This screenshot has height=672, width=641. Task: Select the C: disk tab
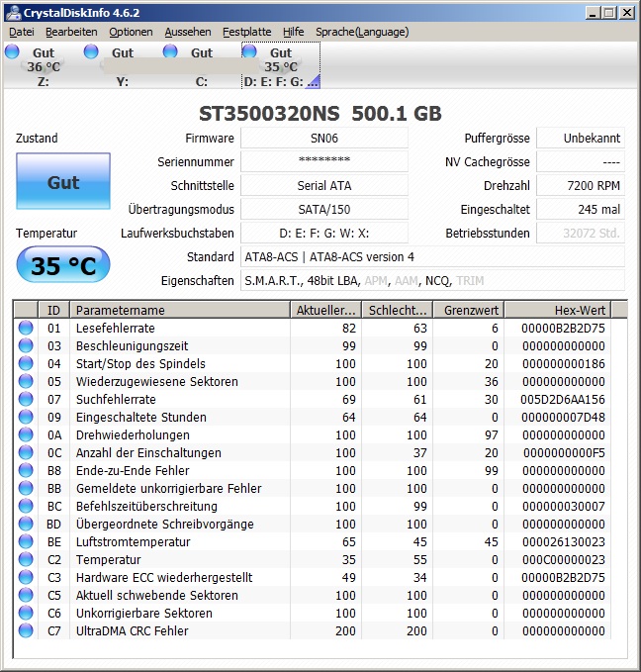(x=202, y=65)
